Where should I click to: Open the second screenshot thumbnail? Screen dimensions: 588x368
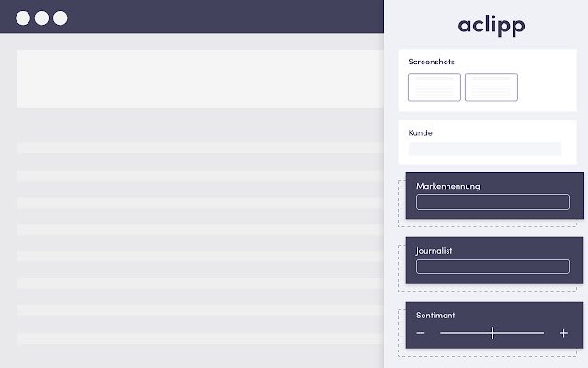click(x=492, y=87)
